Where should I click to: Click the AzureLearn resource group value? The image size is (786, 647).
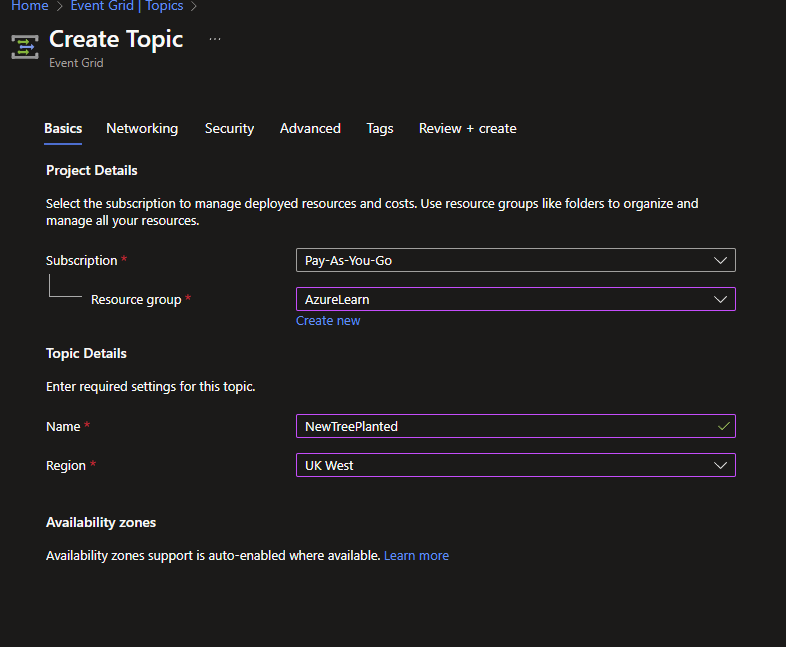[337, 299]
